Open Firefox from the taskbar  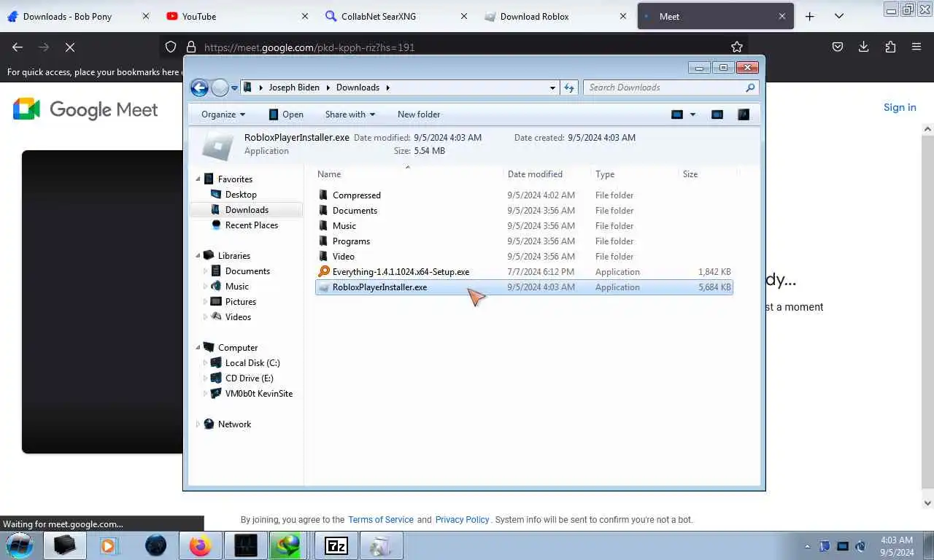click(200, 545)
